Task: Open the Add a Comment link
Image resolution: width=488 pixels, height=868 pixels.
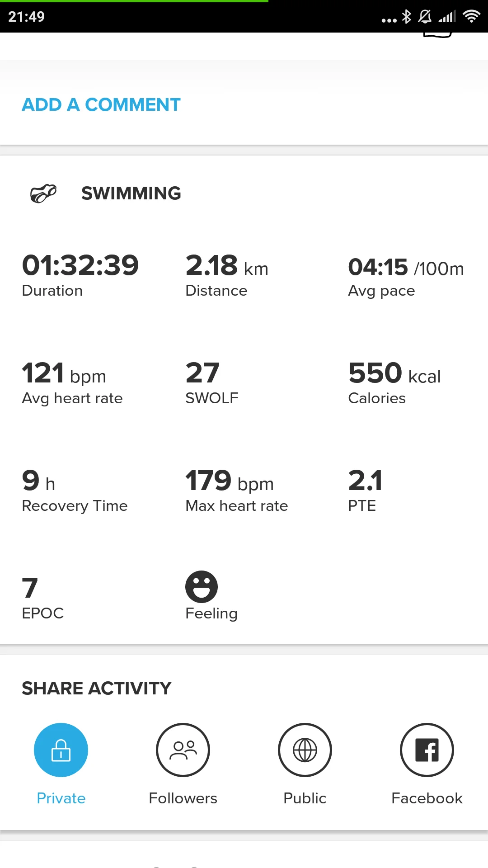Action: coord(101,105)
